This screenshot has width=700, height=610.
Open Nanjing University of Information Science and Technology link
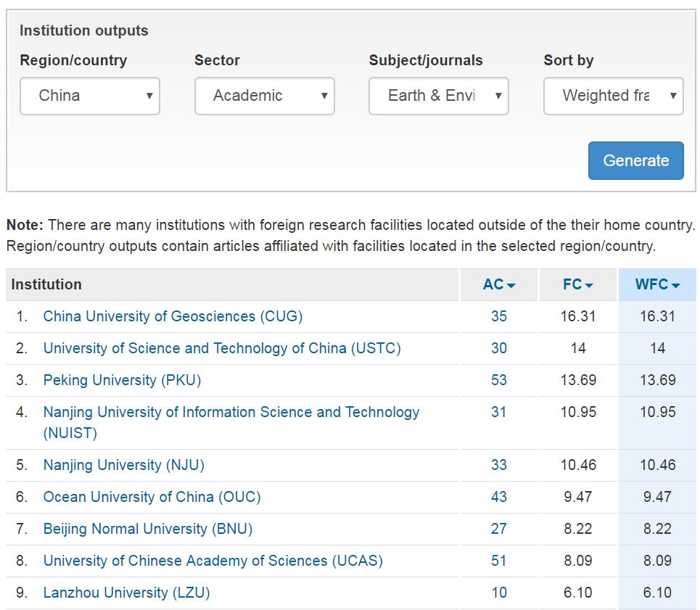click(x=231, y=422)
